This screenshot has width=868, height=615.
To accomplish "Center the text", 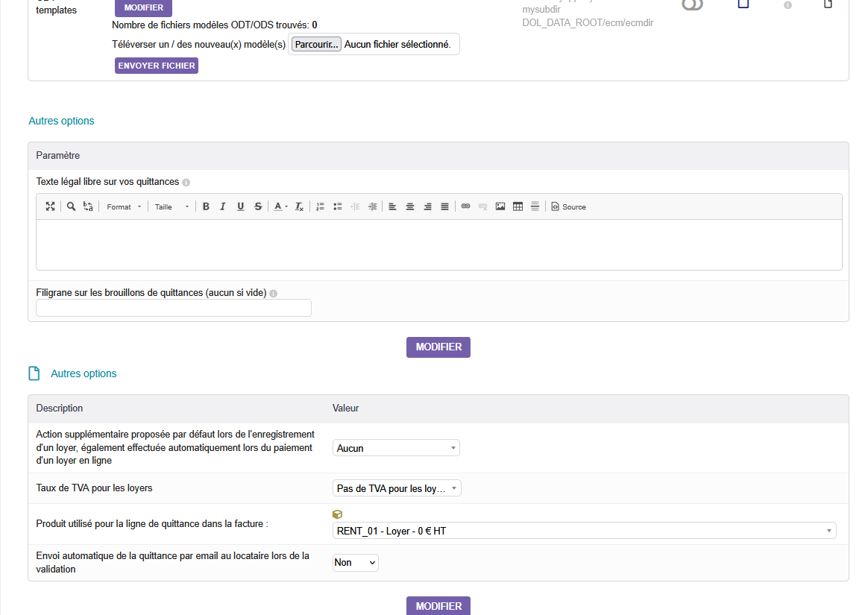I will (x=410, y=206).
